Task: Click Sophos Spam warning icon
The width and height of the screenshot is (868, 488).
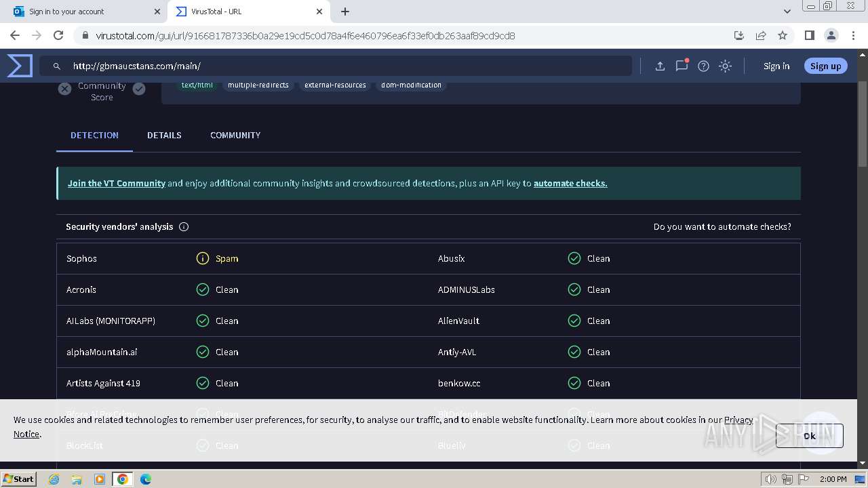Action: (x=203, y=258)
